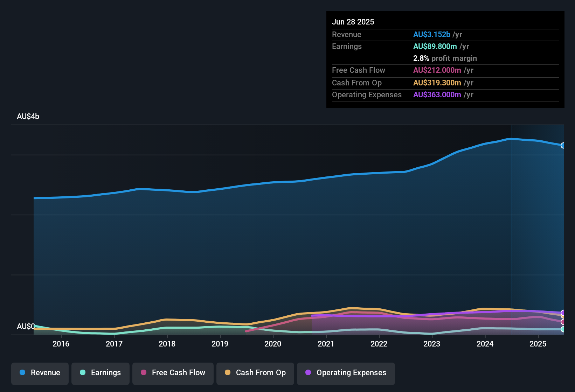The width and height of the screenshot is (575, 392).
Task: Click the pink Free Cash Flow legend dot
Action: pyautogui.click(x=144, y=373)
